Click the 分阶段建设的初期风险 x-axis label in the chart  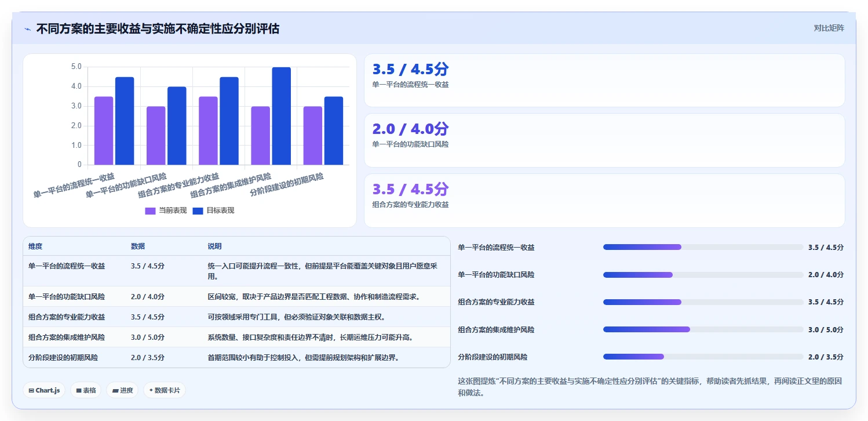(286, 184)
